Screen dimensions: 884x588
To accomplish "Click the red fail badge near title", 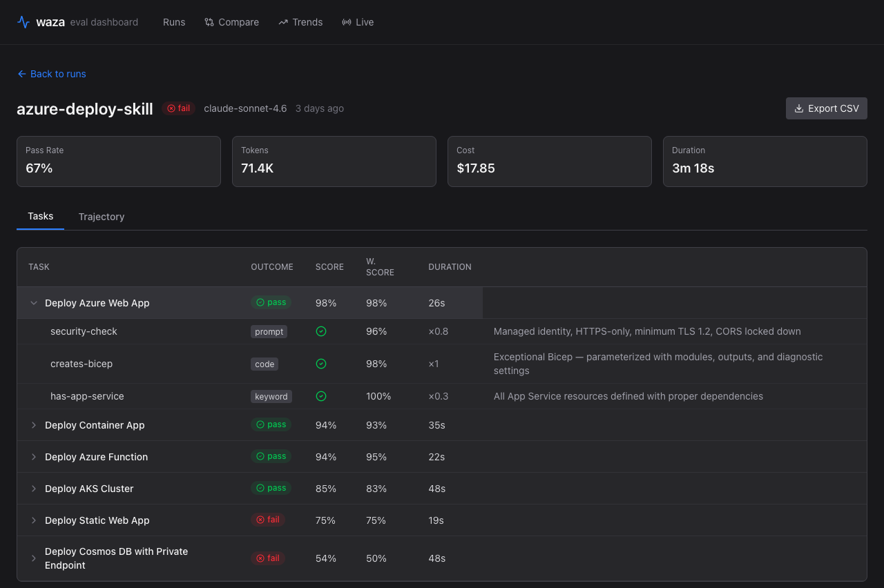I will pos(179,108).
